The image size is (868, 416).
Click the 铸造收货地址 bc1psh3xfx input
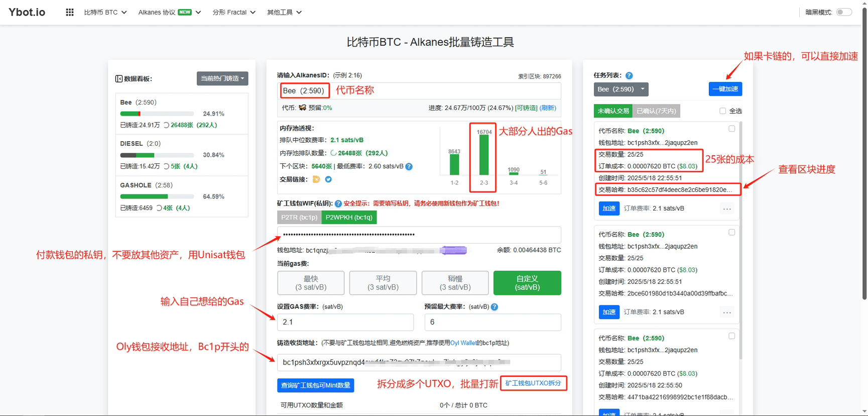tap(419, 362)
